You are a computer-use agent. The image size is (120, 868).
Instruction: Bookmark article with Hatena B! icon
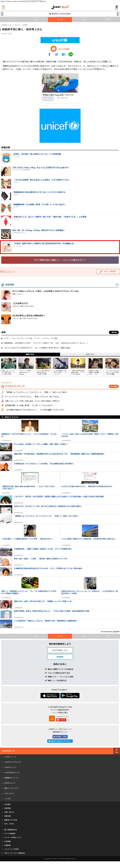pyautogui.click(x=64, y=54)
